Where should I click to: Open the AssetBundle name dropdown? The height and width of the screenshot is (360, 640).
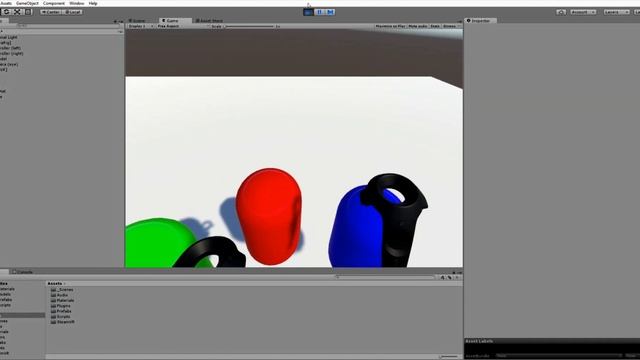pyautogui.click(x=558, y=356)
